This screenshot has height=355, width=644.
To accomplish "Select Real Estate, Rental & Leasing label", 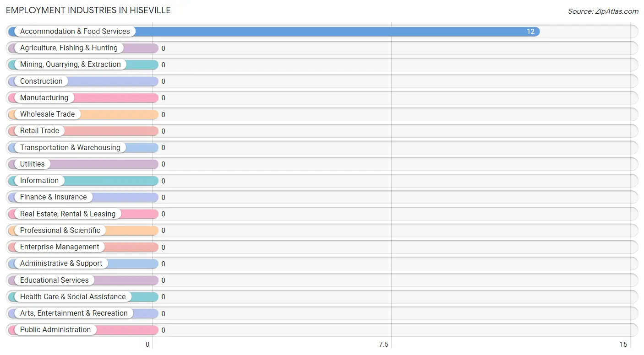I will point(68,214).
